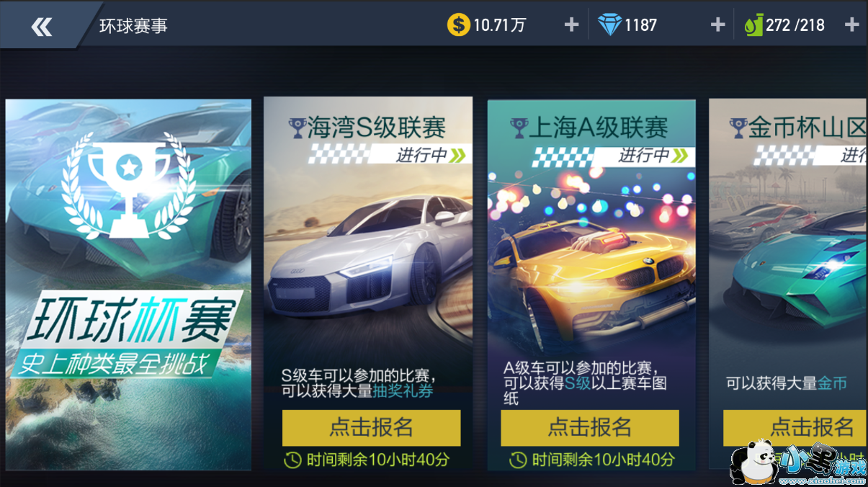Viewport: 868px width, 487px height.
Task: Open the 环球杯赛 world cup banner
Action: [128, 285]
